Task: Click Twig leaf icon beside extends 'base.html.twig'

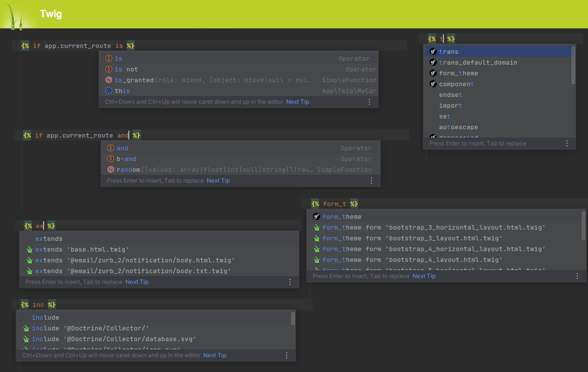Action: 29,250
